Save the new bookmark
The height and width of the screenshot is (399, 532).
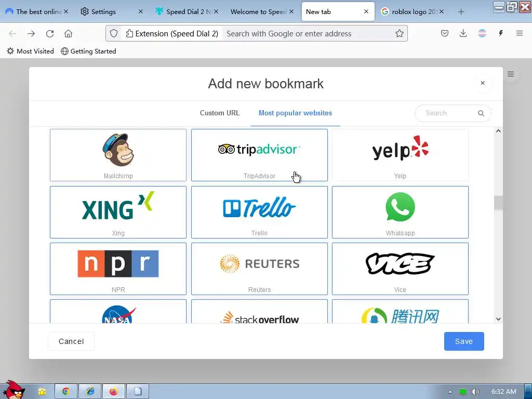click(x=464, y=341)
